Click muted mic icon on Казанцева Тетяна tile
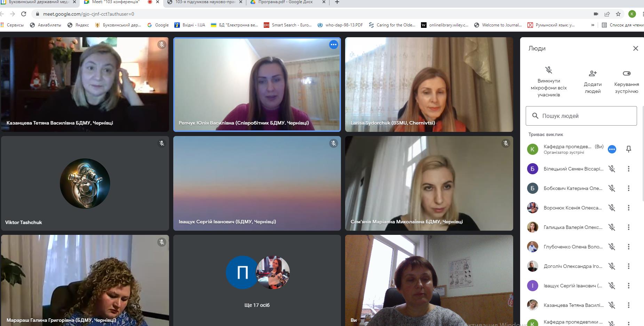Viewport: 644px width, 326px height. 162,45
